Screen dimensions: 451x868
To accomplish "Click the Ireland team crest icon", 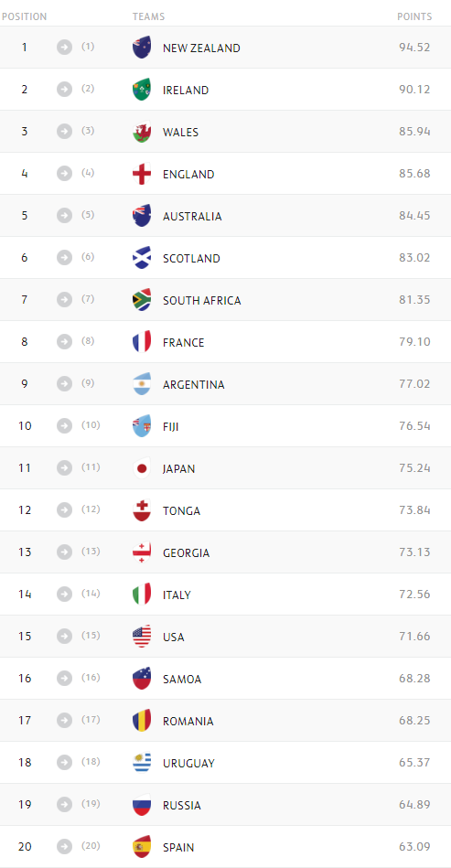I will 142,90.
